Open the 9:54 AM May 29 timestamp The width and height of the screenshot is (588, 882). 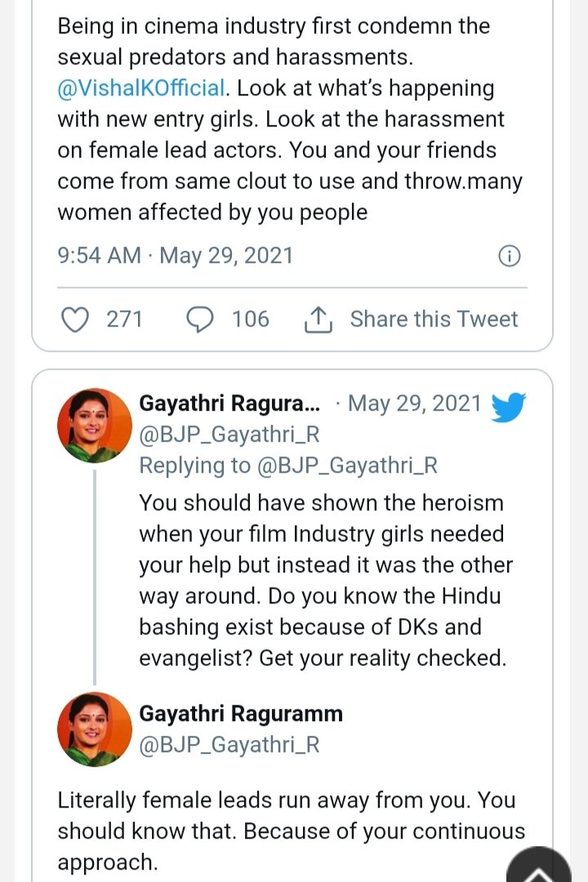click(x=175, y=256)
